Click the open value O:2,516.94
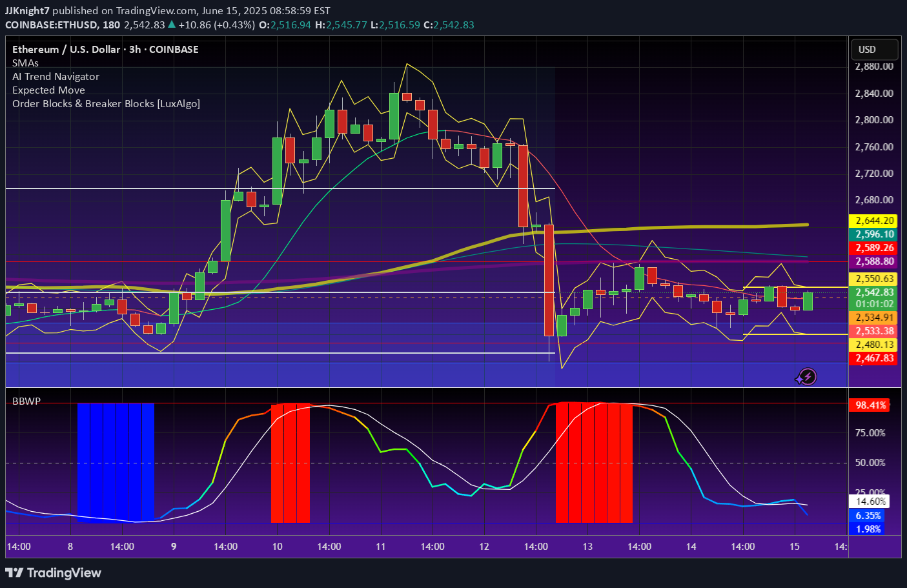 click(x=285, y=25)
